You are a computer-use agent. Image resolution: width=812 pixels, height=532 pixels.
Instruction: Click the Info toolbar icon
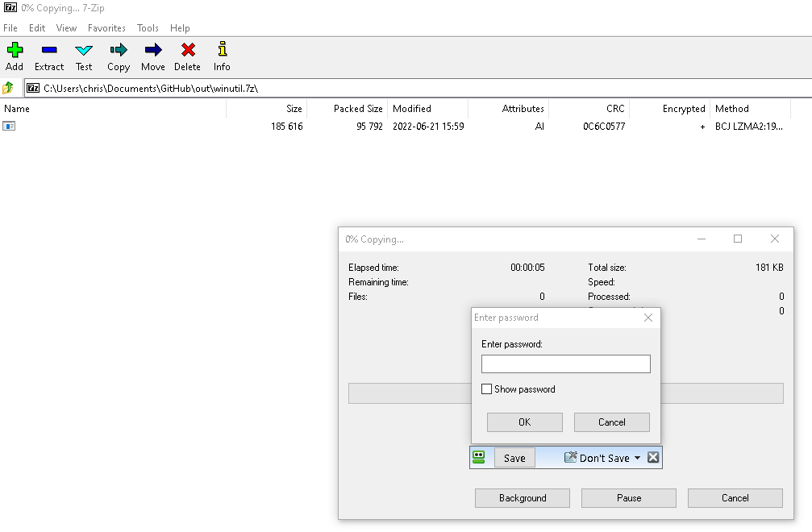point(223,49)
